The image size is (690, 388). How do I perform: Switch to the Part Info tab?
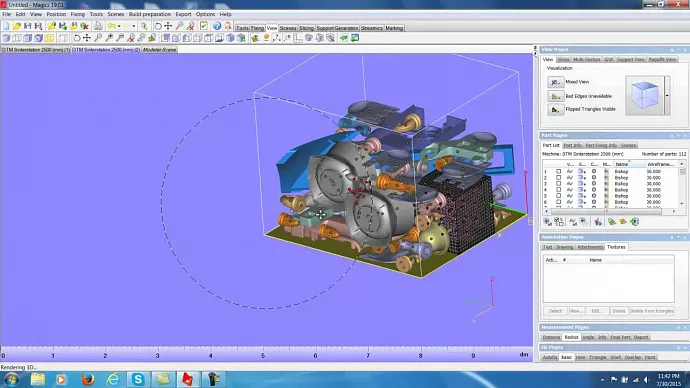573,145
